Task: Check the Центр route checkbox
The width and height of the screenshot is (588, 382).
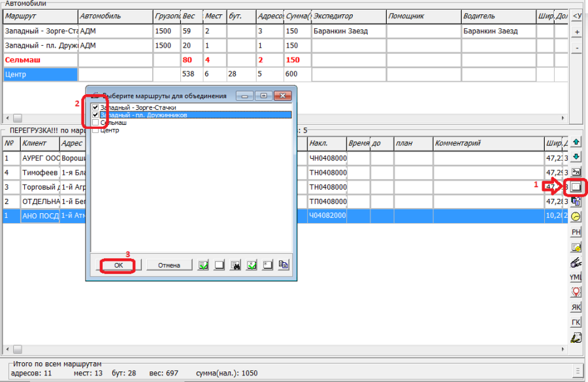Action: (96, 130)
